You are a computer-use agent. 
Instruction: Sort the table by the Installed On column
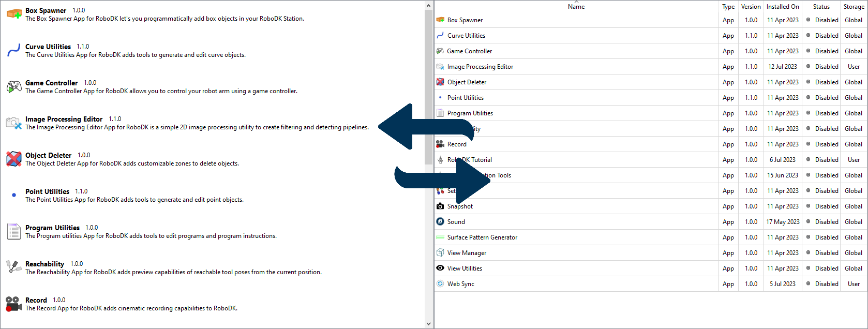click(782, 7)
